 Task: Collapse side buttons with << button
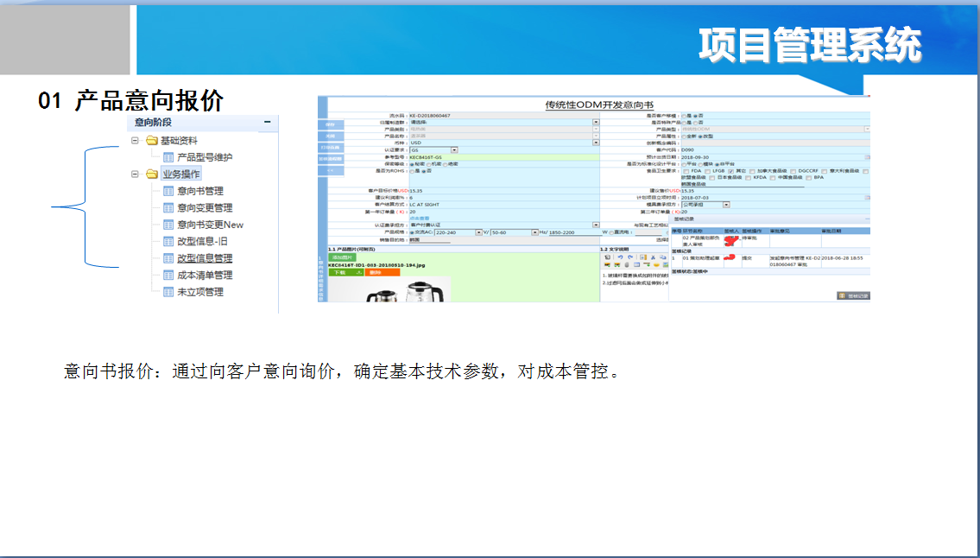click(x=331, y=171)
